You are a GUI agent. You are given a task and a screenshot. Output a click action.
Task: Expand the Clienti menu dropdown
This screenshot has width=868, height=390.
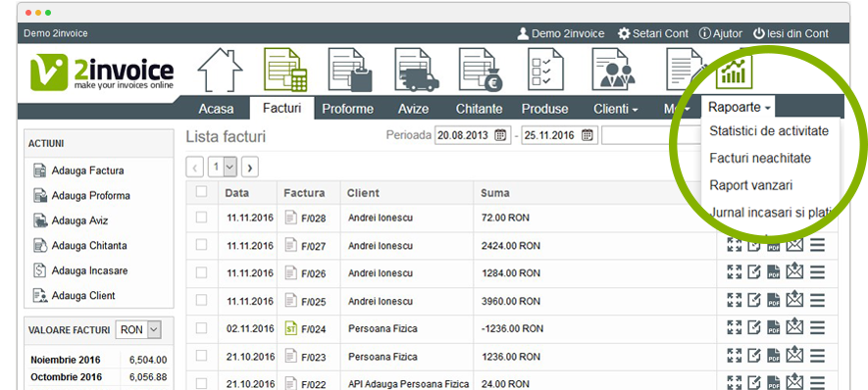point(616,109)
